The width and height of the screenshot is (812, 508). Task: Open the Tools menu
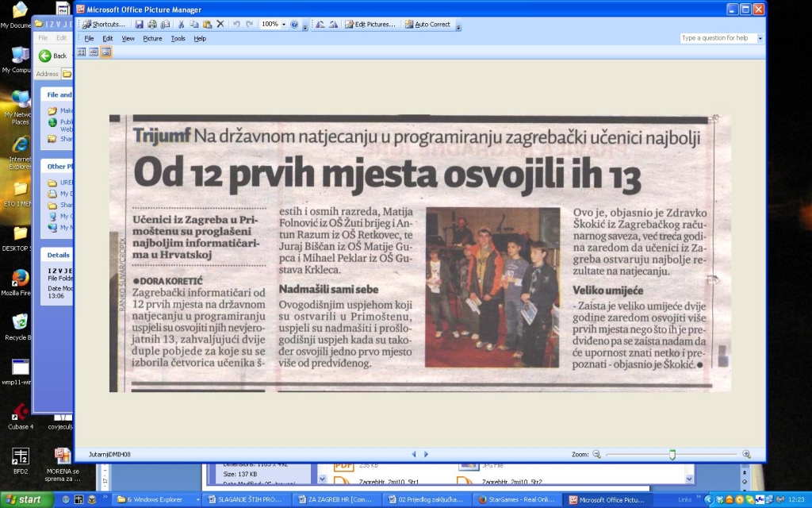tap(178, 38)
